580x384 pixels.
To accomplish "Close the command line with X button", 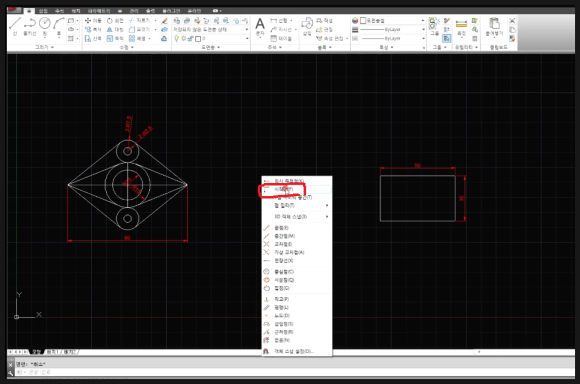I will point(10,365).
